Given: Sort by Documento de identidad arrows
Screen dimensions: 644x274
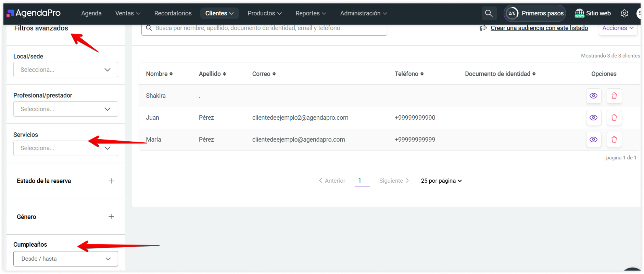Looking at the screenshot, I should 534,74.
